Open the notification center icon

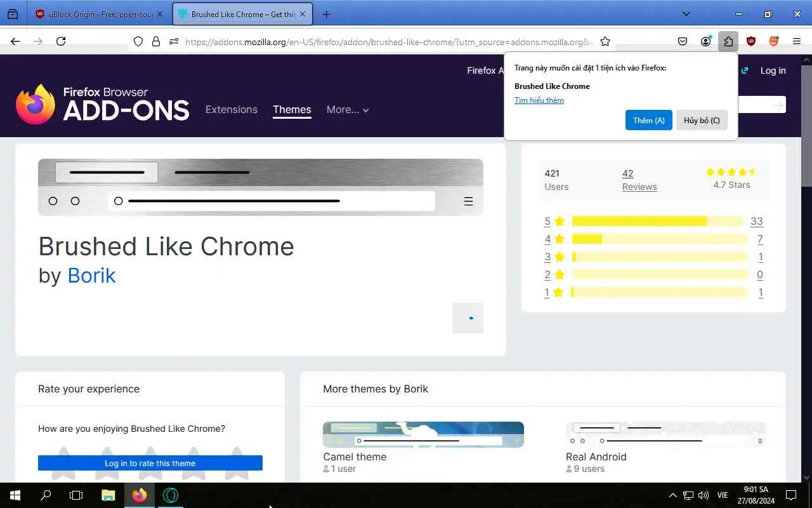click(791, 495)
